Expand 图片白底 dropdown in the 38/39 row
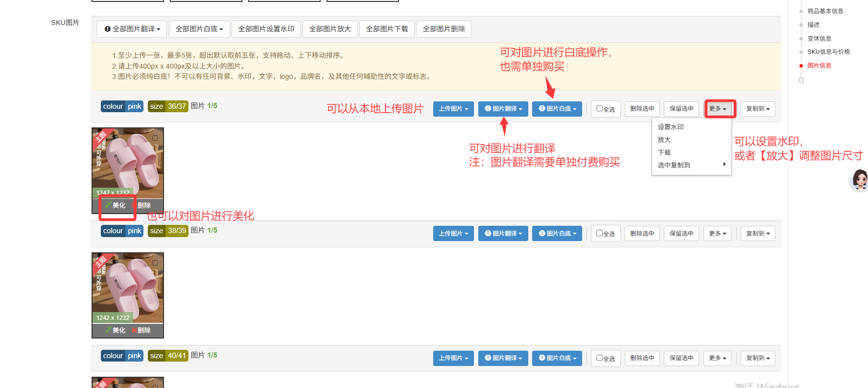Viewport: 868px width, 388px height. [557, 234]
